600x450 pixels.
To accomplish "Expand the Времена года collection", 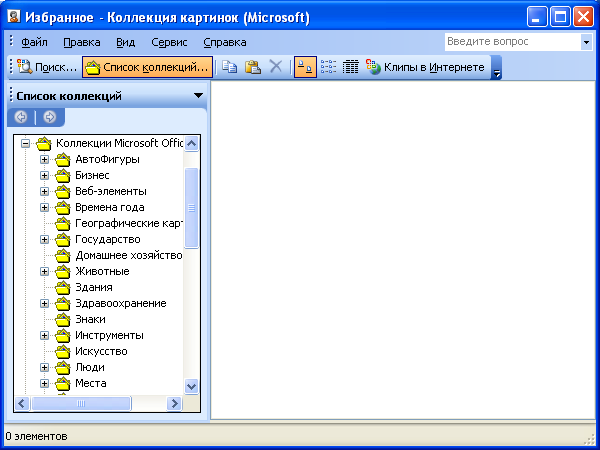I will pos(44,208).
